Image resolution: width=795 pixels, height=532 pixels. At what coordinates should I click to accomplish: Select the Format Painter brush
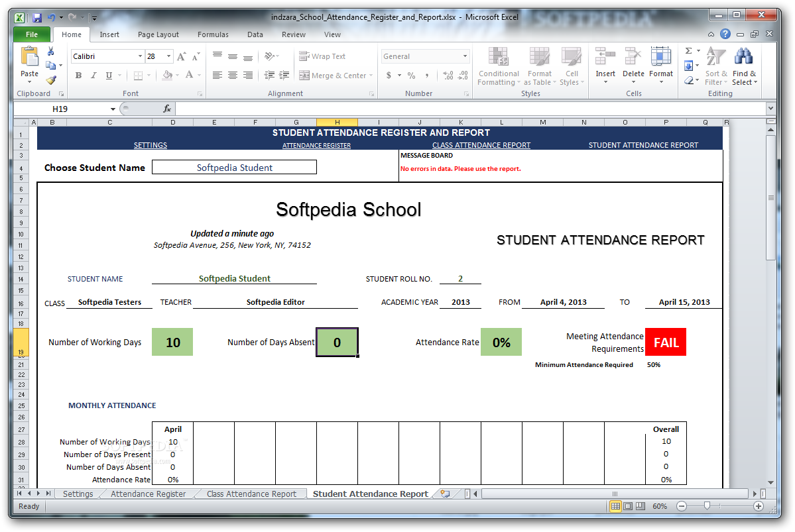tap(50, 80)
